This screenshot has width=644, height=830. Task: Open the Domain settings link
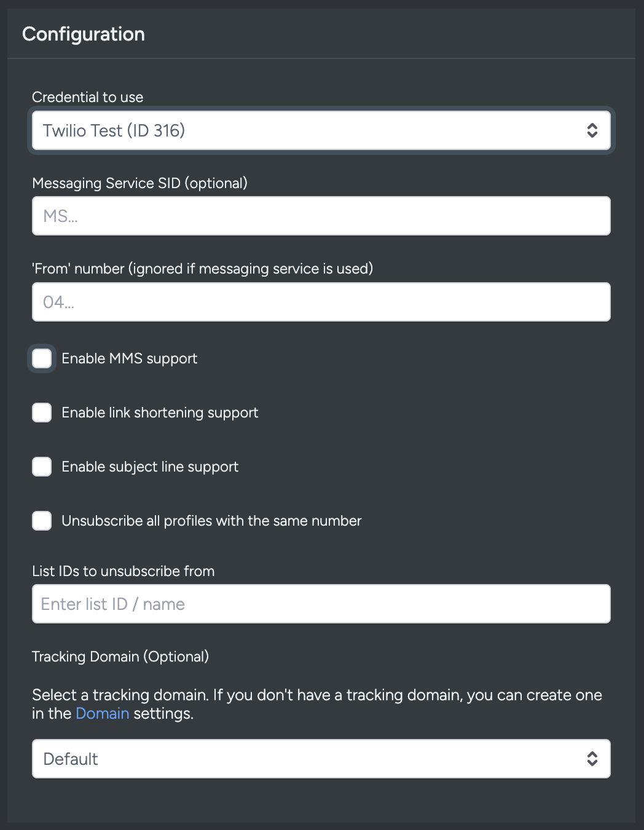click(102, 713)
